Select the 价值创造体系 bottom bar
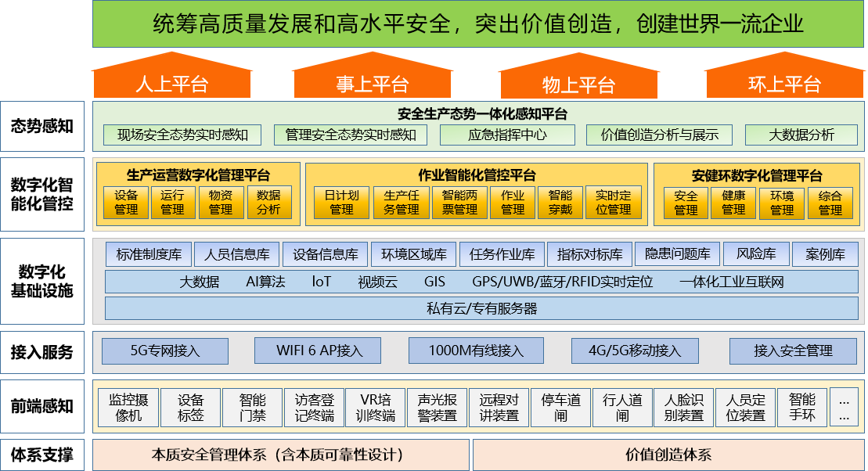Viewport: 868px width, 471px height. (668, 455)
